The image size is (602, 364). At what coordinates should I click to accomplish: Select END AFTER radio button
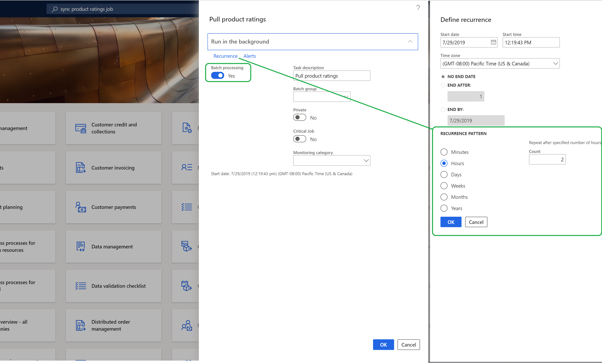[x=443, y=85]
